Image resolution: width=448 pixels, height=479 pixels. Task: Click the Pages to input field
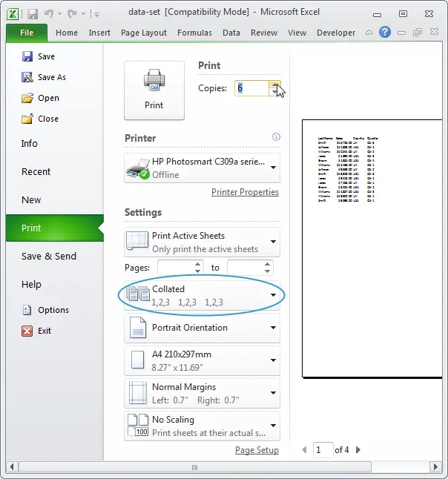tap(246, 268)
